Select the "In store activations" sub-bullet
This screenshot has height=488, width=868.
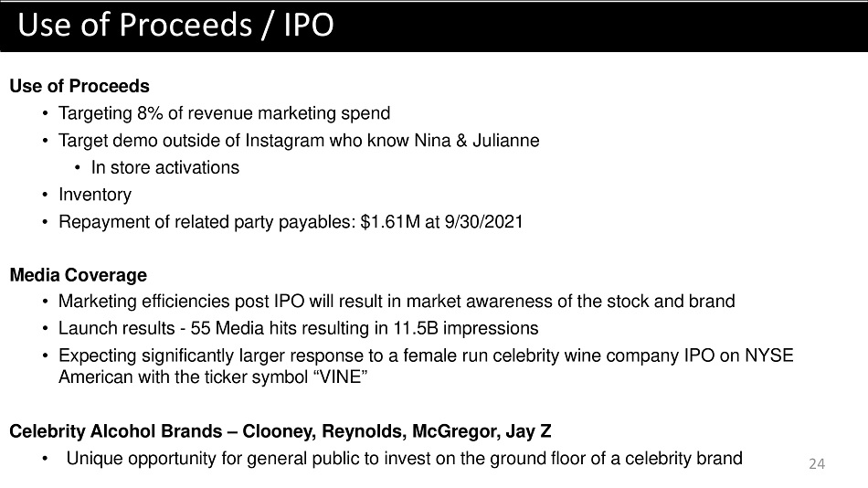coord(165,167)
